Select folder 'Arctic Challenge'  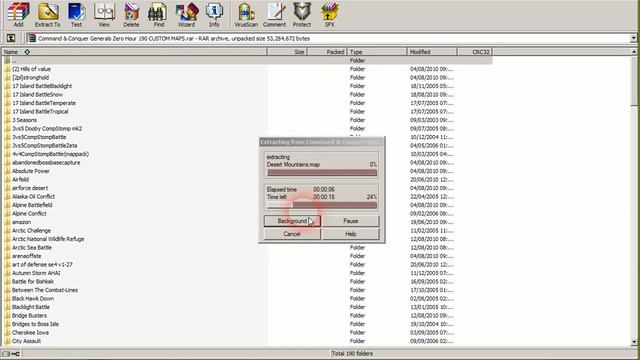[x=31, y=231]
